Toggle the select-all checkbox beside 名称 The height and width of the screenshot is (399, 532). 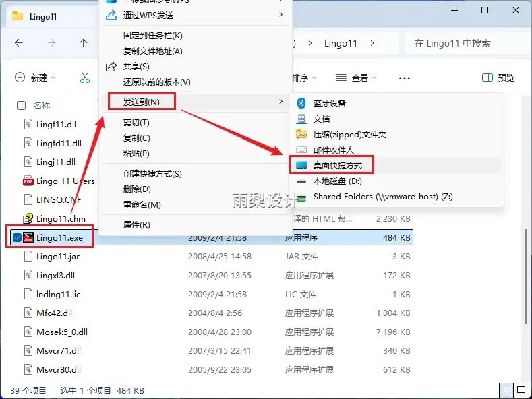pos(21,106)
